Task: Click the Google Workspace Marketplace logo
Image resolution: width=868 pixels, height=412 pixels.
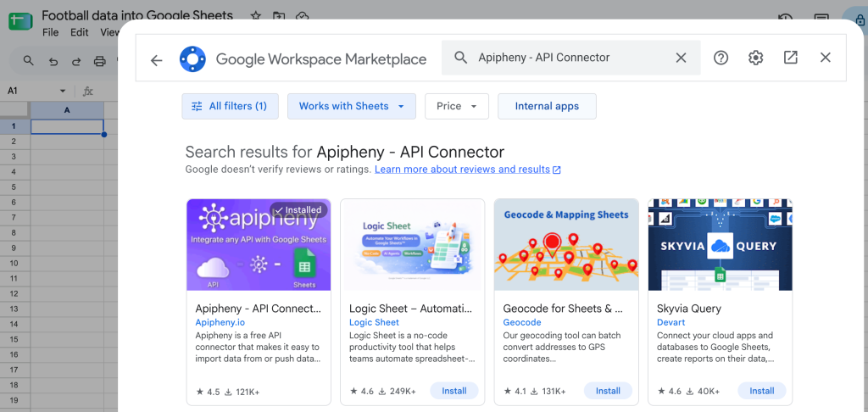Action: (192, 58)
